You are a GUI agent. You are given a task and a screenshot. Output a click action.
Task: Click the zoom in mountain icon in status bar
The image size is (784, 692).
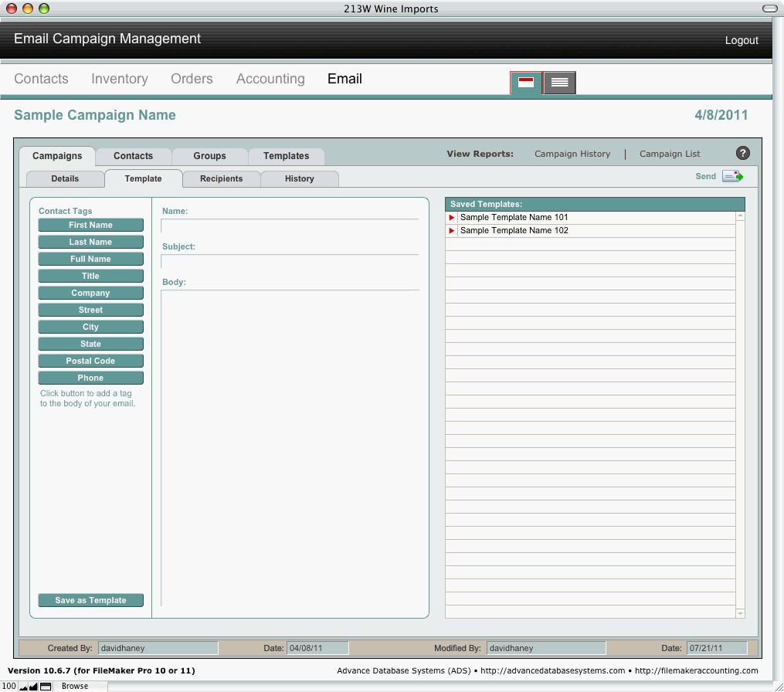click(x=33, y=687)
